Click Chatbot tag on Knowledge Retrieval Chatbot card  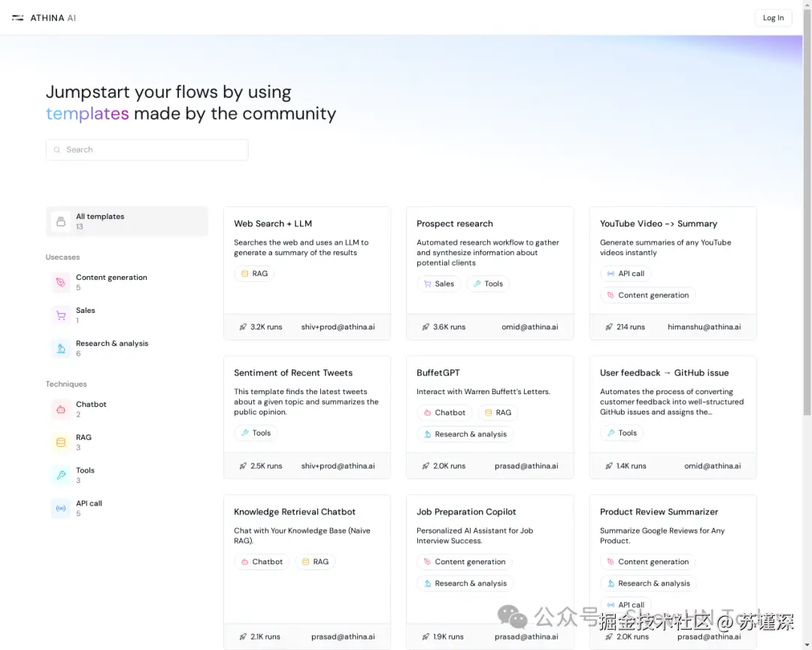click(262, 562)
